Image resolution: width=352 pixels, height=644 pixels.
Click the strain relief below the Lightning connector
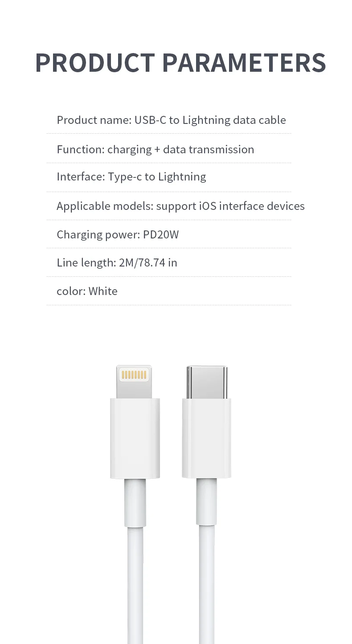(x=135, y=503)
